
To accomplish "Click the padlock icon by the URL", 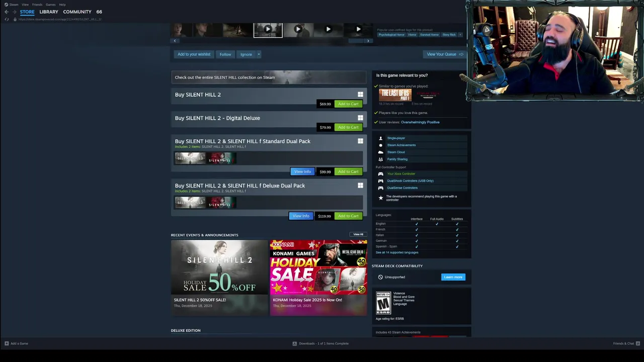I will (x=15, y=19).
